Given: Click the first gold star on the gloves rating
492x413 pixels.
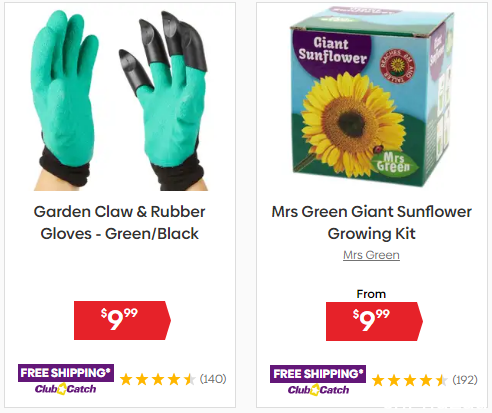Looking at the screenshot, I should click(126, 379).
